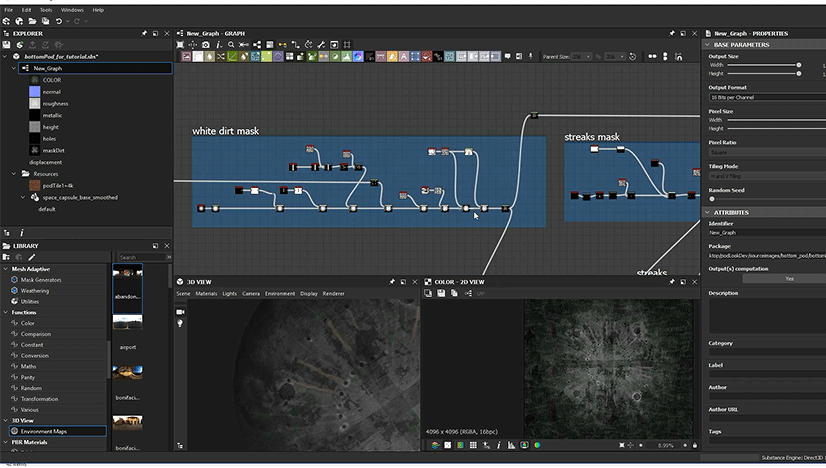Click the Bitmap node icon in node toolbar
Screen dimensions: 826x468
point(186,56)
